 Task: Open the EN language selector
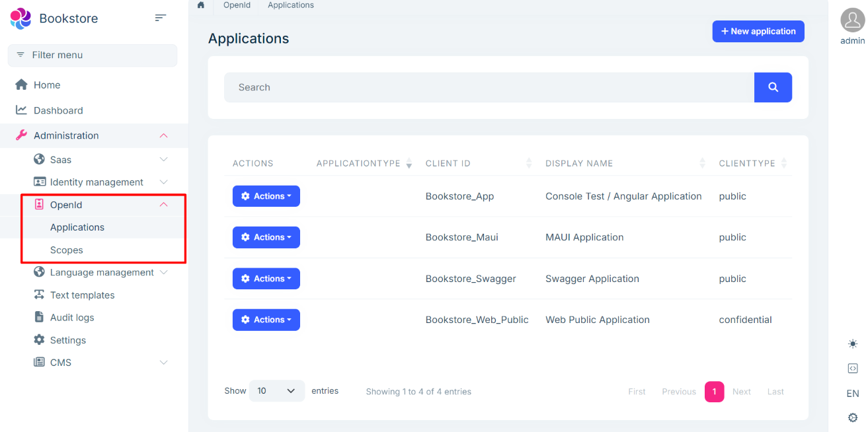[852, 394]
